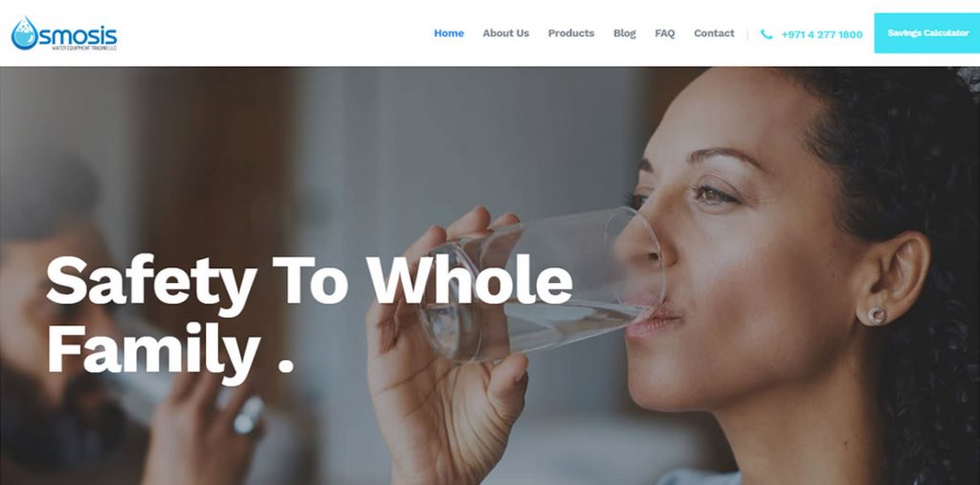Open the FAQ page
The image size is (980, 485).
tap(665, 33)
